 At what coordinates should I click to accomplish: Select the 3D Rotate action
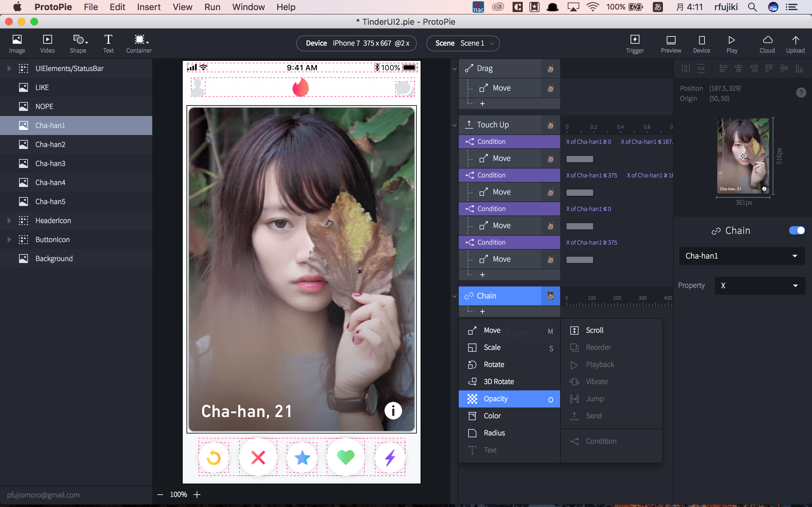click(499, 381)
